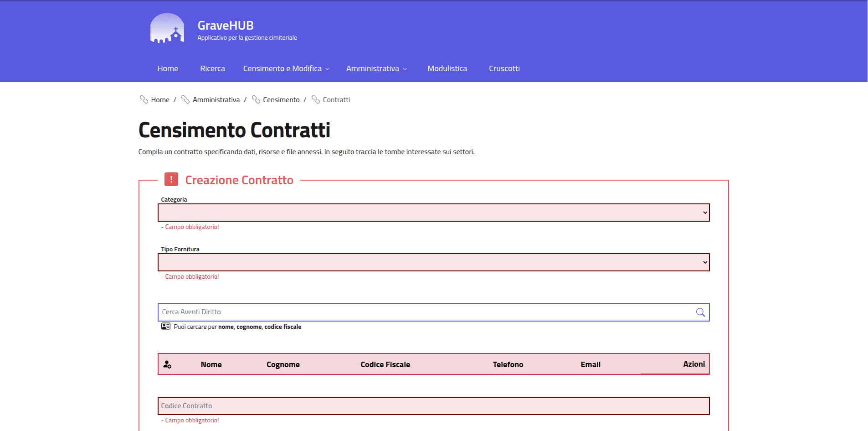The image size is (868, 431).
Task: Click the Codice Contratto input field
Action: coord(433,405)
